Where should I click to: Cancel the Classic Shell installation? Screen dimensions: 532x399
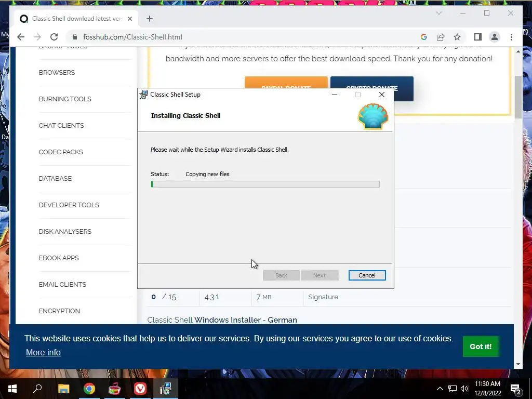click(x=367, y=275)
